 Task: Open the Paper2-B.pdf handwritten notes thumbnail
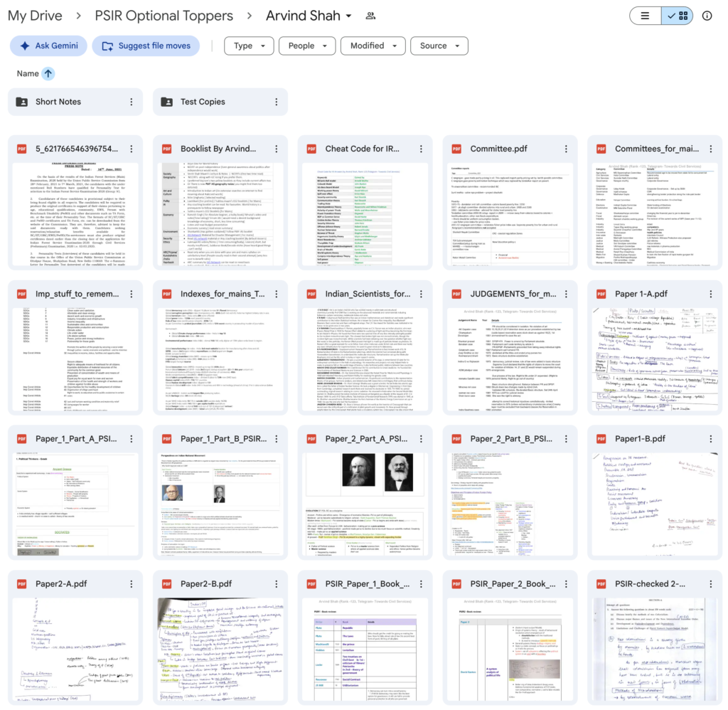tap(220, 649)
